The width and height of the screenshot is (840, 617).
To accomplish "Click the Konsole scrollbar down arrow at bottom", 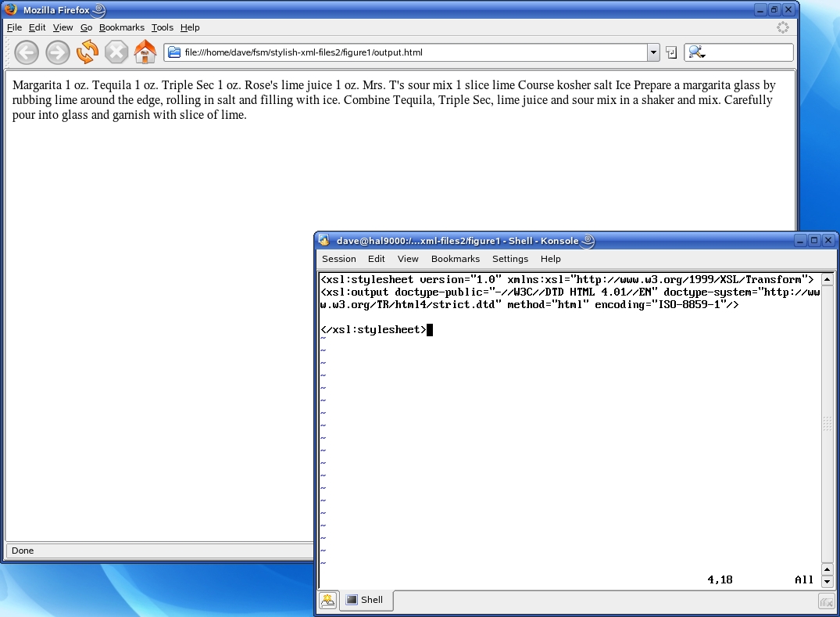I will (x=827, y=582).
